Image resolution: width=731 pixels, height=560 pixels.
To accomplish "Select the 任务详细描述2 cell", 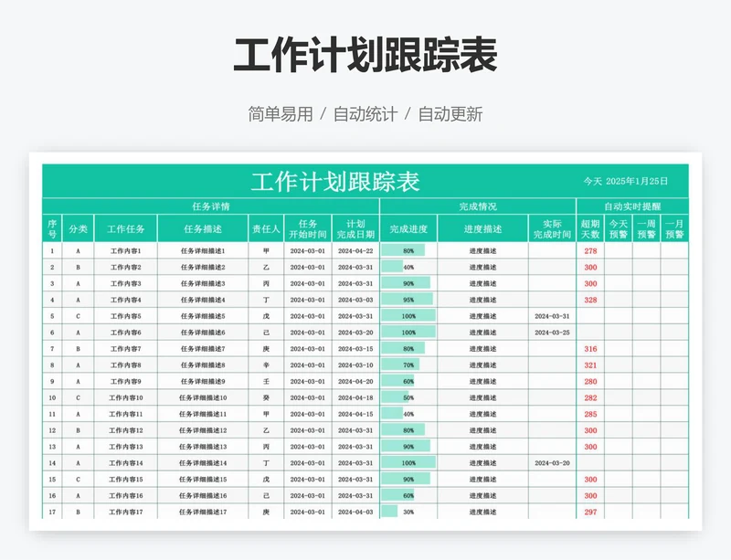I will tap(203, 267).
